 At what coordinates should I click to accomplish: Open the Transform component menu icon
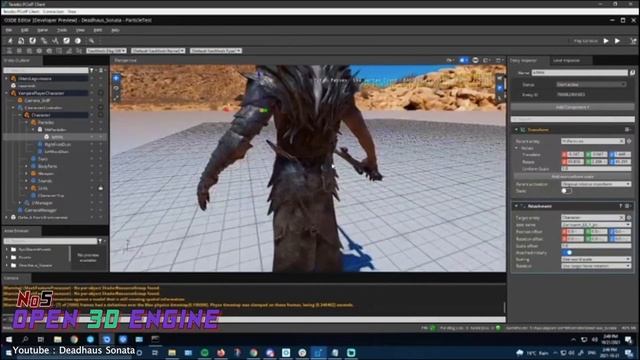[627, 130]
